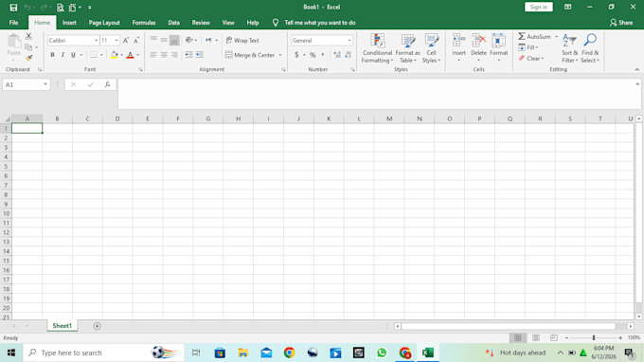The height and width of the screenshot is (362, 644).
Task: Apply red Font Color A
Action: click(130, 55)
